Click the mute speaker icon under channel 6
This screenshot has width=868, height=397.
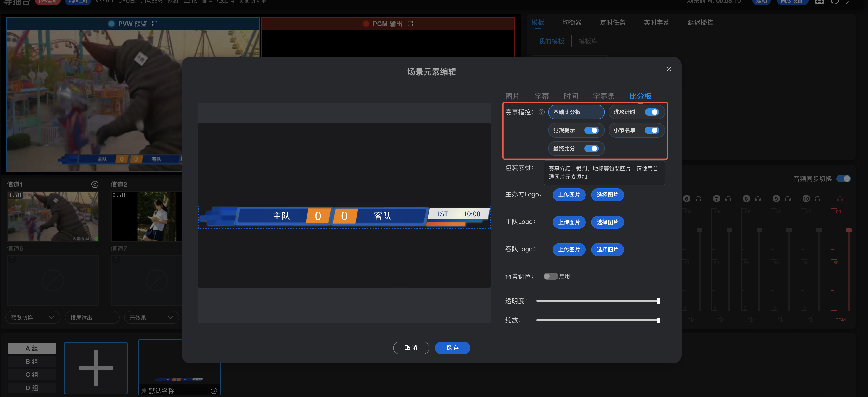click(x=691, y=320)
